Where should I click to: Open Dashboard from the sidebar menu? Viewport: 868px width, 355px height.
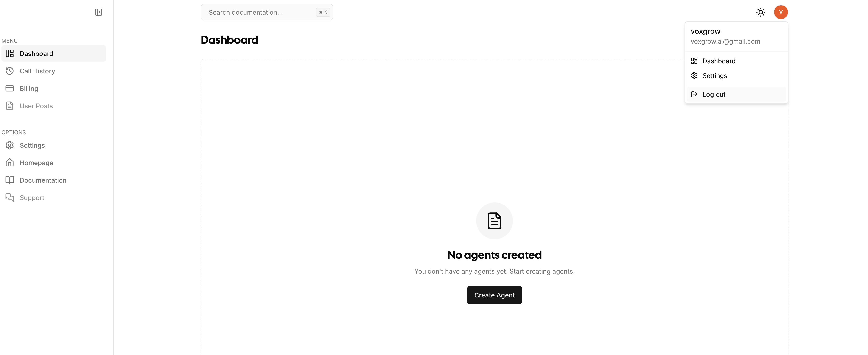[x=53, y=54]
